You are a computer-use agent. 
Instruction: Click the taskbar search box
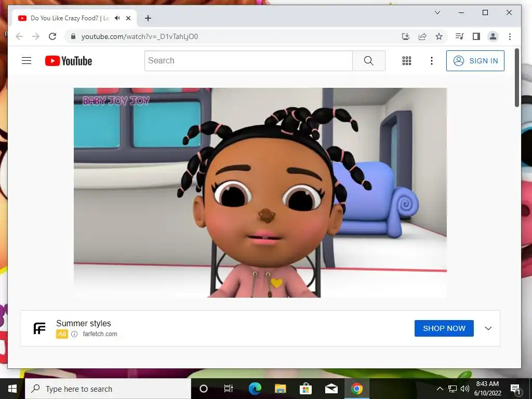108,389
